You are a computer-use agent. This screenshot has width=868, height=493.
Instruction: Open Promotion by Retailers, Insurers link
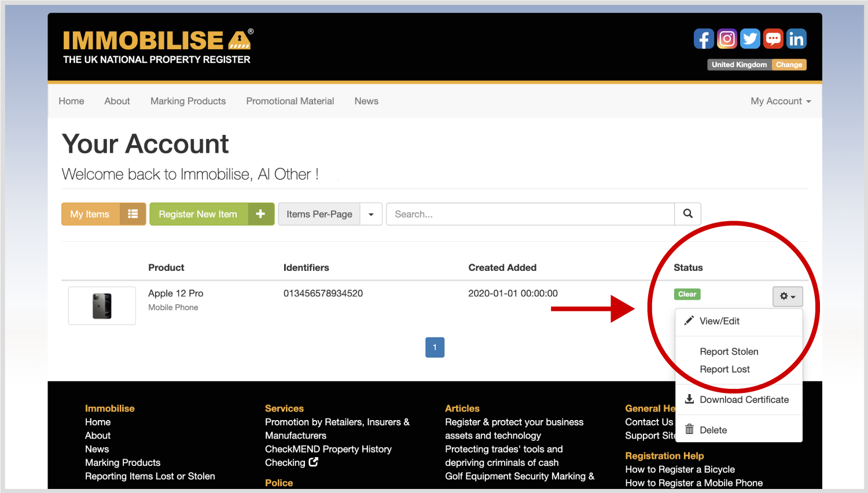pyautogui.click(x=337, y=429)
